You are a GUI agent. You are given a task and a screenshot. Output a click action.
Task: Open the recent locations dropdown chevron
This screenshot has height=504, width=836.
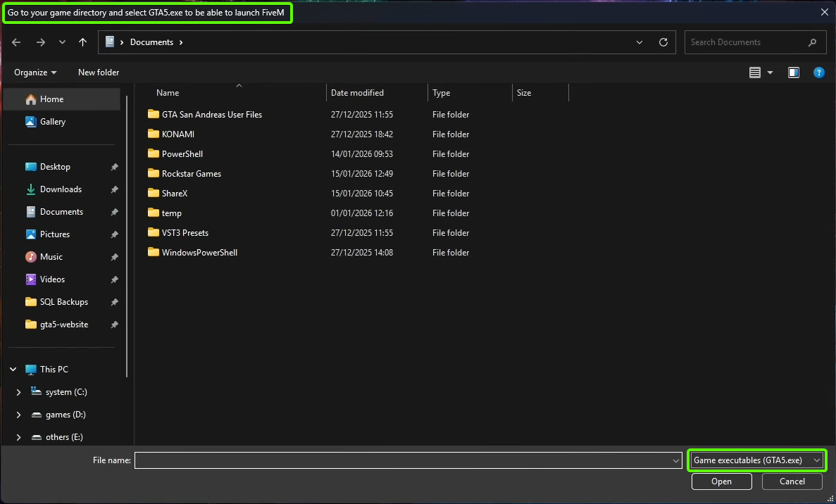pyautogui.click(x=63, y=42)
